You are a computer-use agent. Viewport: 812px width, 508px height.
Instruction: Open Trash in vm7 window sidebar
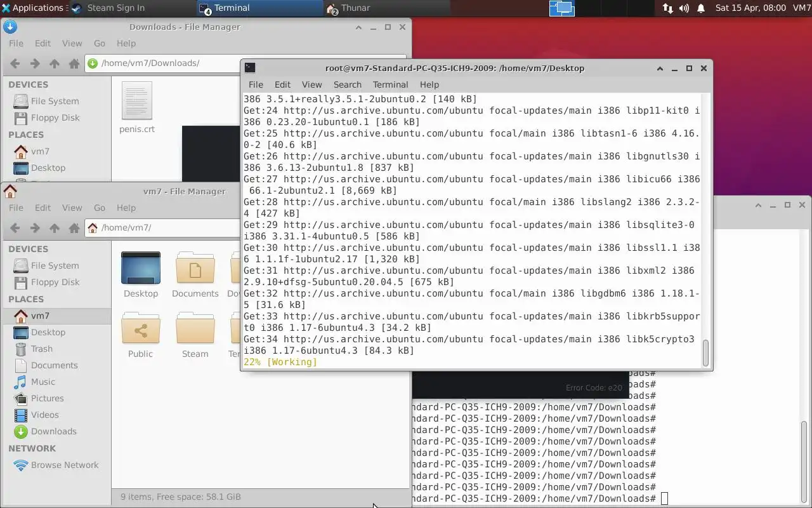[x=42, y=349]
